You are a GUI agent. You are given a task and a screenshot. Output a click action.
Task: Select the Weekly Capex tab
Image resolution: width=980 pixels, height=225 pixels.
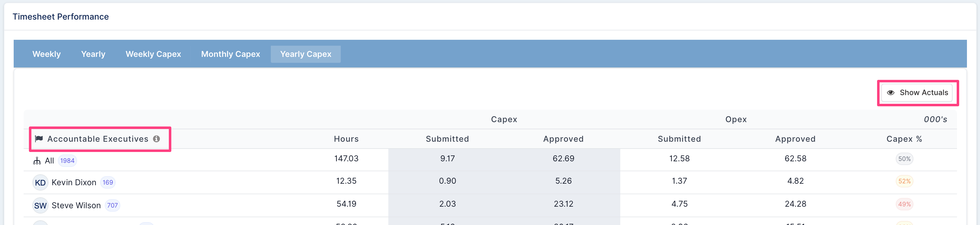[153, 54]
